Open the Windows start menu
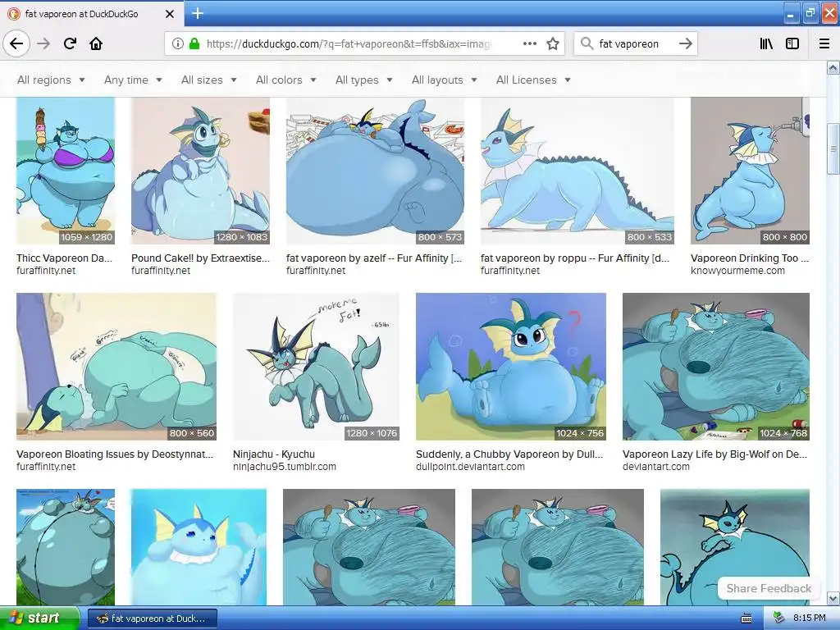The height and width of the screenshot is (630, 840). click(x=39, y=619)
